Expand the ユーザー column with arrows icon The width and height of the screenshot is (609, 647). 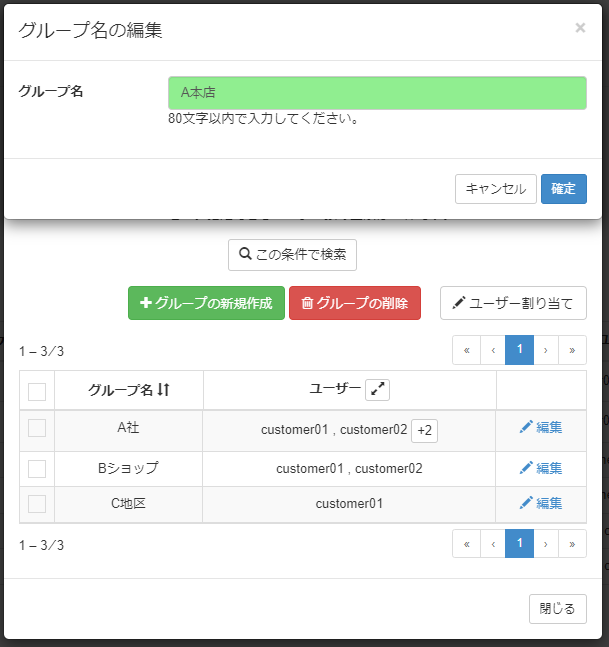click(x=377, y=390)
